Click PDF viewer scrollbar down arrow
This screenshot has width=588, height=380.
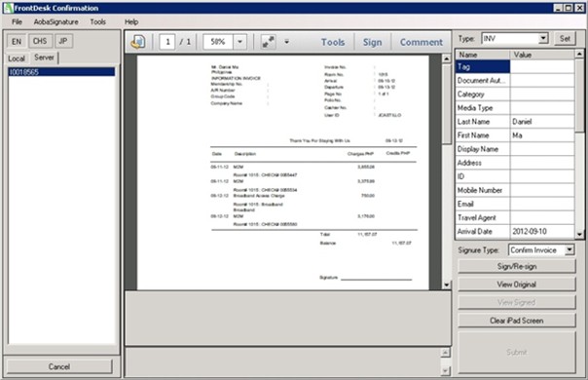pyautogui.click(x=446, y=285)
